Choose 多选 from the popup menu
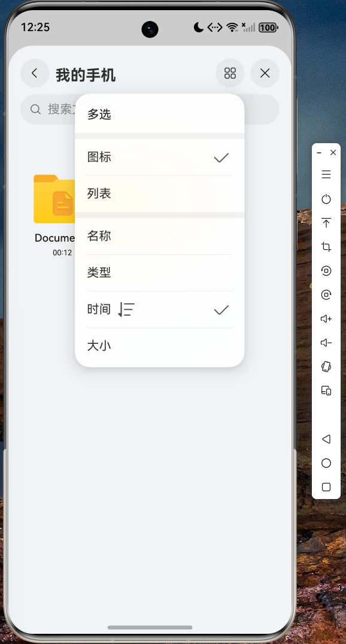Viewport: 346px width, 644px height. (x=160, y=114)
